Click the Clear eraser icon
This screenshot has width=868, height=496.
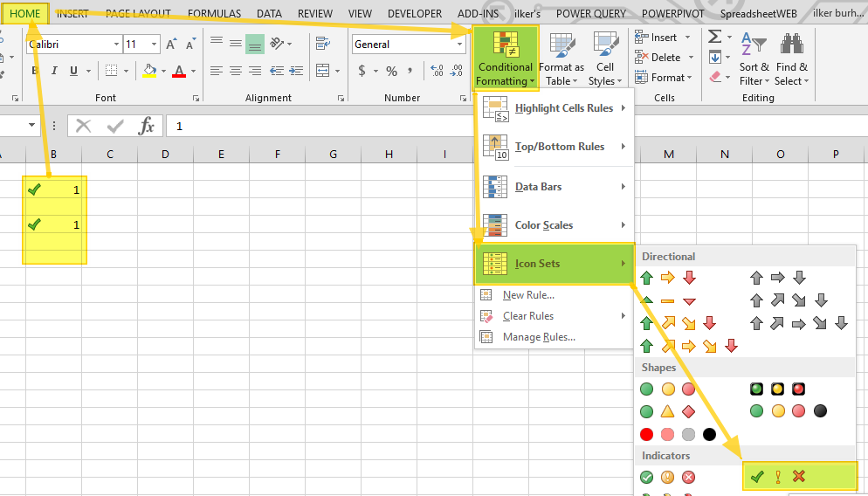click(x=714, y=77)
